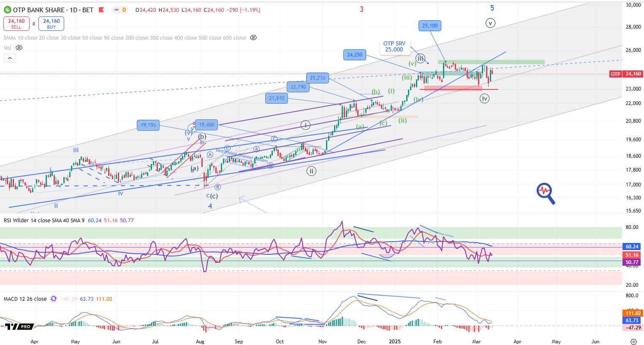Click the 19,400 price callout label

[x=207, y=124]
